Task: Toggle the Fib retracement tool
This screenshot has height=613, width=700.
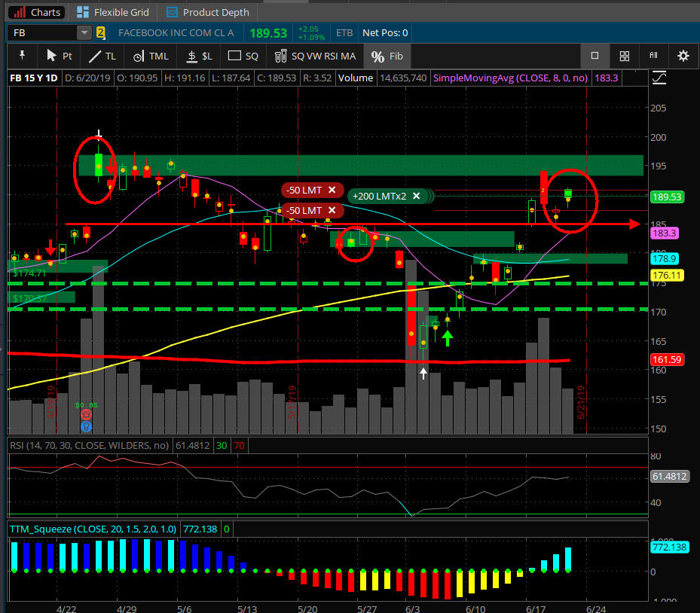Action: pos(387,56)
